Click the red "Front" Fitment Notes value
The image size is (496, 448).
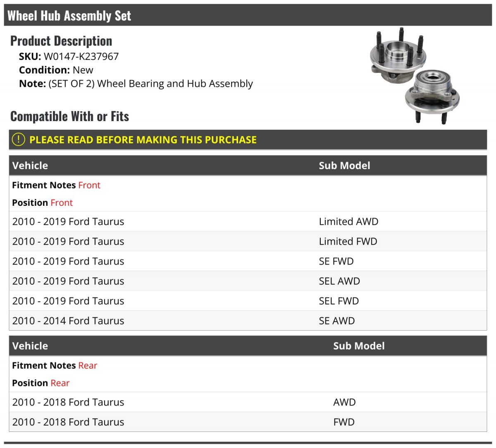click(89, 185)
